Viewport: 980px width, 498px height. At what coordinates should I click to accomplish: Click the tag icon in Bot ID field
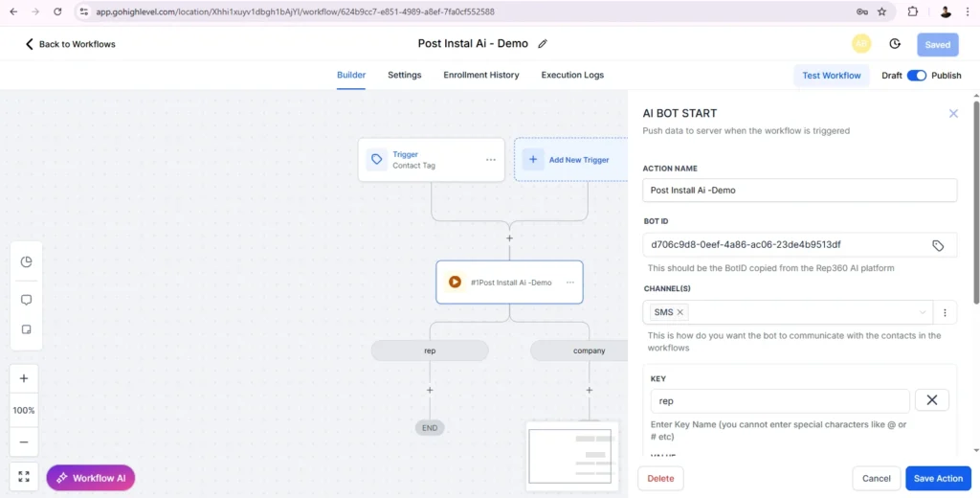click(x=938, y=245)
